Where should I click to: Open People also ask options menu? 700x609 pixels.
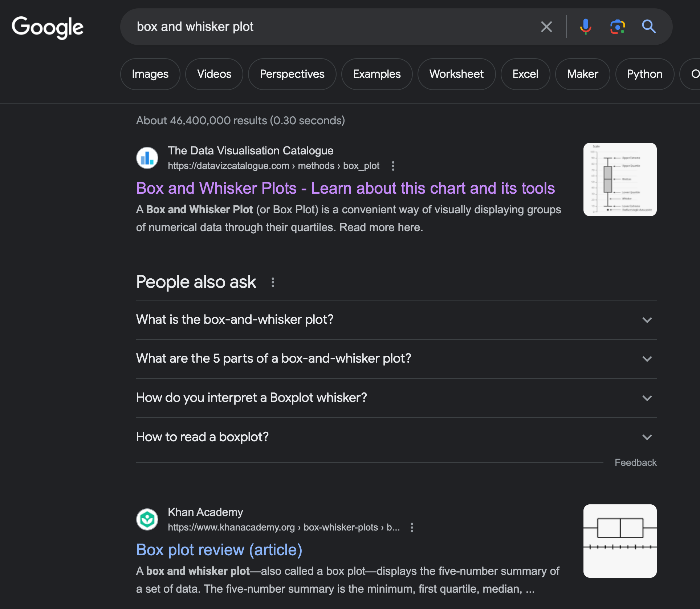[x=273, y=282]
